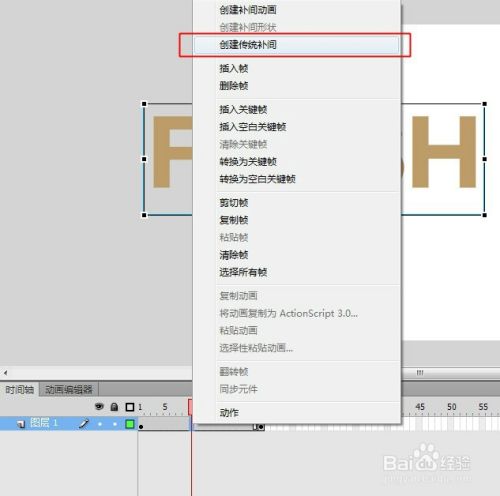This screenshot has height=496, width=500.
Task: Click frame 45 on the timeline ruler
Action: tap(420, 407)
